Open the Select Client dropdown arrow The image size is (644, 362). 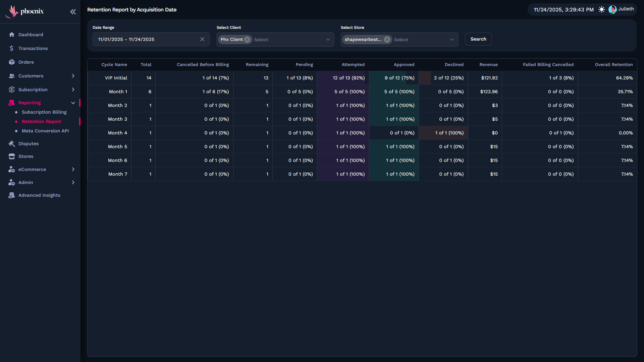click(x=328, y=40)
